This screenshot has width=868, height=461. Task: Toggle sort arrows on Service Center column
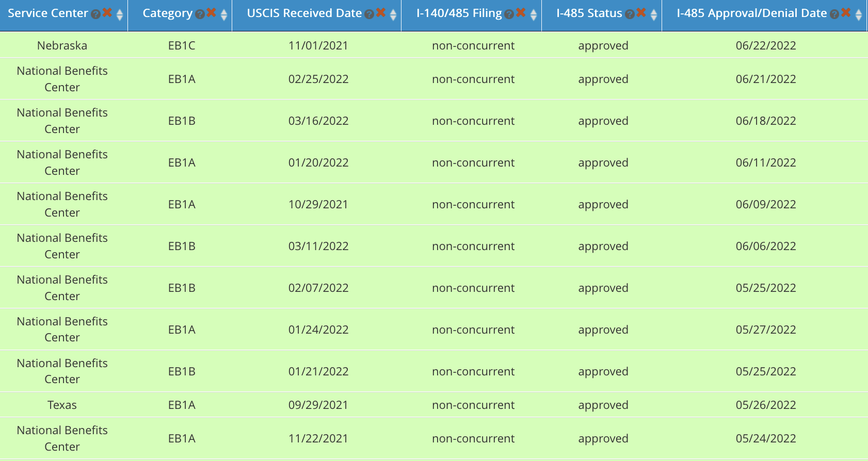tap(120, 15)
